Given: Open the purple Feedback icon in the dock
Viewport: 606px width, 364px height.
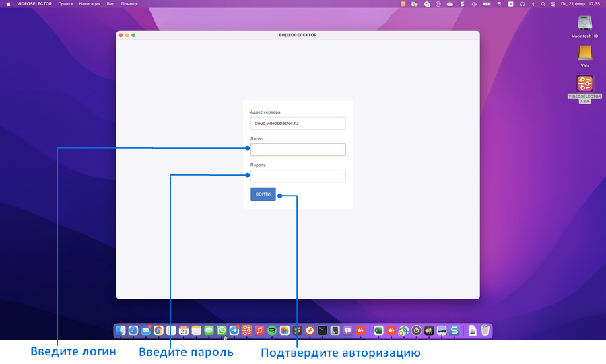Looking at the screenshot, I should point(348,330).
